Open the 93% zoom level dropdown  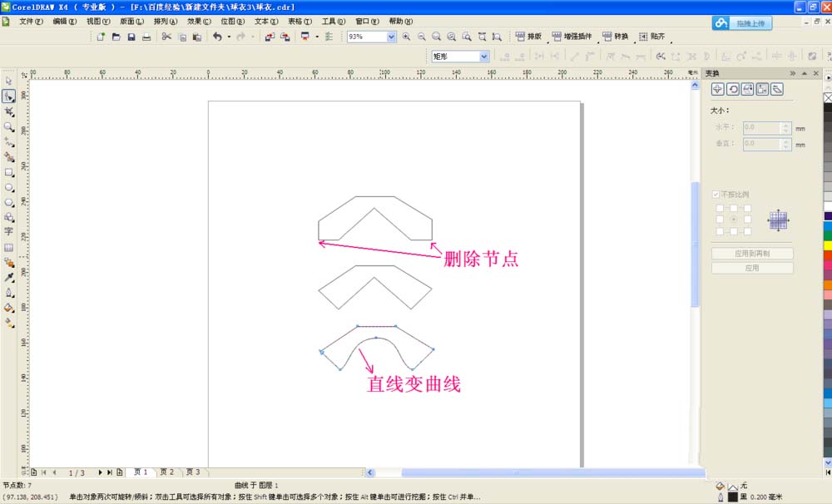(x=391, y=36)
